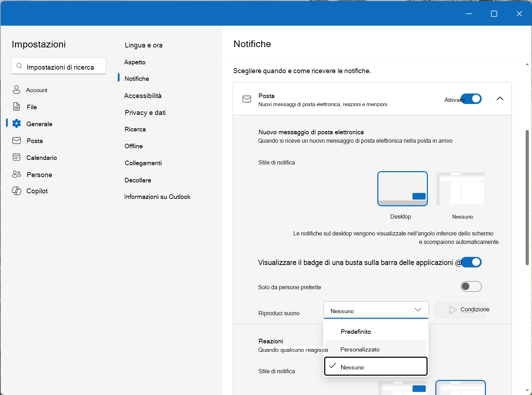Click the Impostazioni di ricerca field
The width and height of the screenshot is (532, 395).
(x=59, y=66)
